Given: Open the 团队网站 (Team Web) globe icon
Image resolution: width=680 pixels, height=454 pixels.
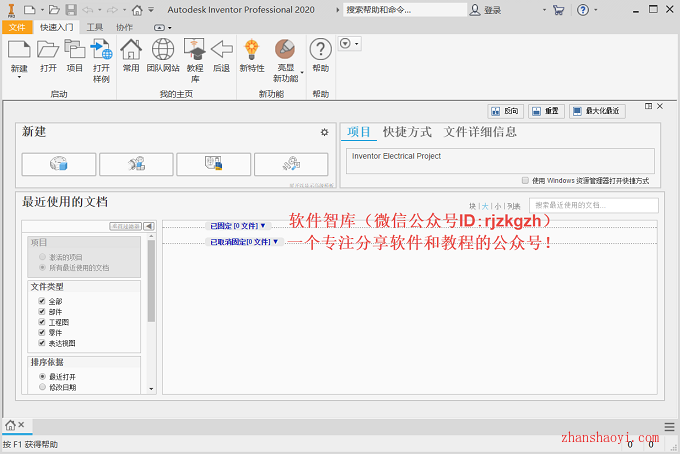Looking at the screenshot, I should pos(163,49).
